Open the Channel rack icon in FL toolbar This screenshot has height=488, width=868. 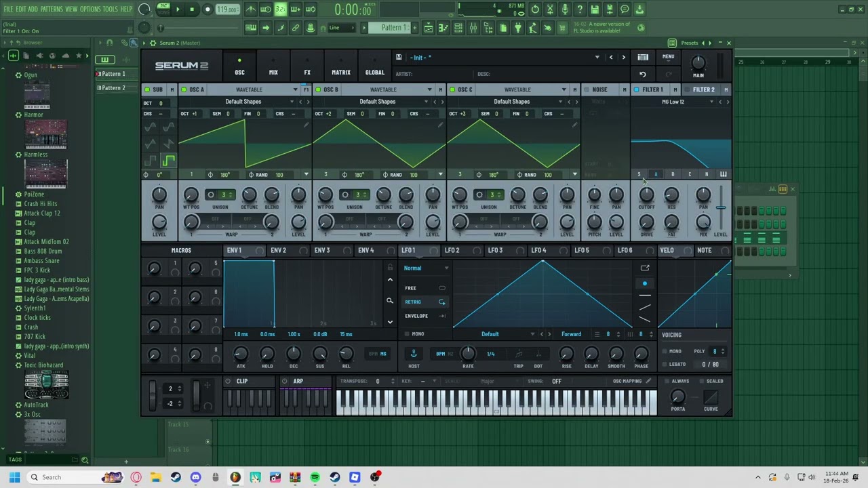pos(458,28)
